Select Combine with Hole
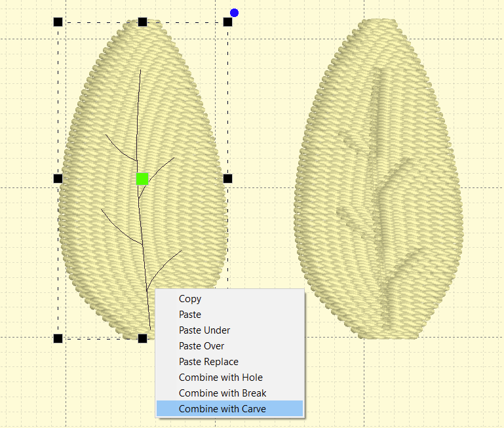 pos(220,378)
